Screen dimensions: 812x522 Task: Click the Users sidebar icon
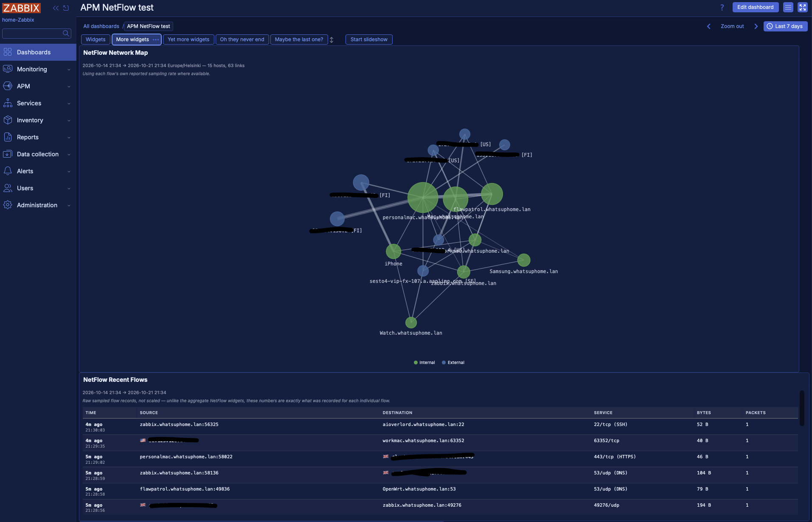tap(8, 188)
